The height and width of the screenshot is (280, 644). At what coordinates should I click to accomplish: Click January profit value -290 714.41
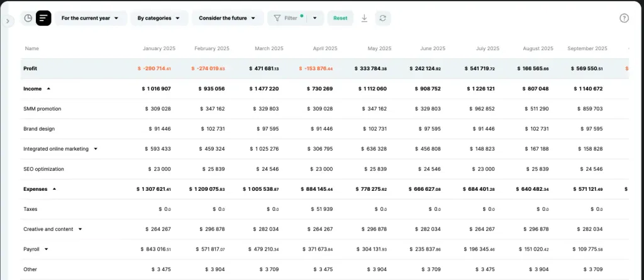tap(154, 68)
